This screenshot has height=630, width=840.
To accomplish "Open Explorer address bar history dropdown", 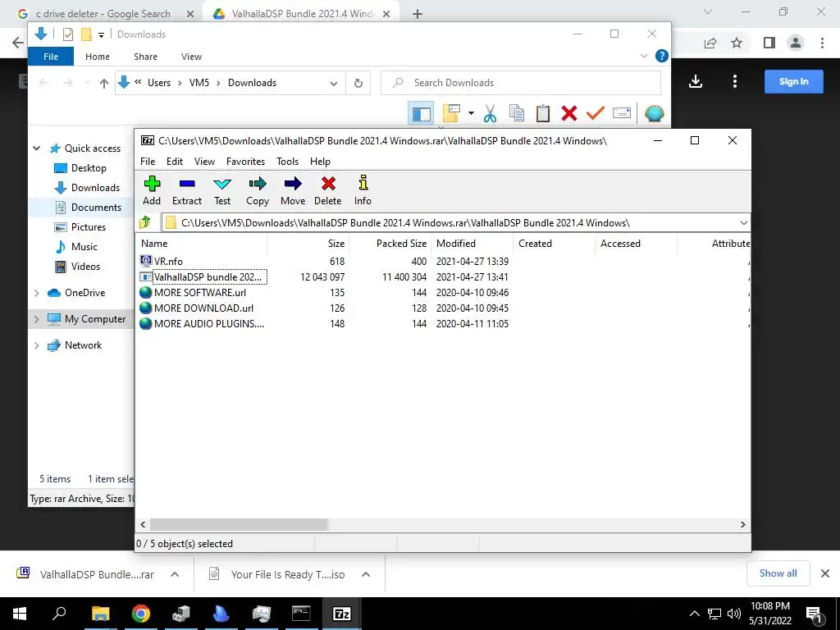I will point(334,84).
